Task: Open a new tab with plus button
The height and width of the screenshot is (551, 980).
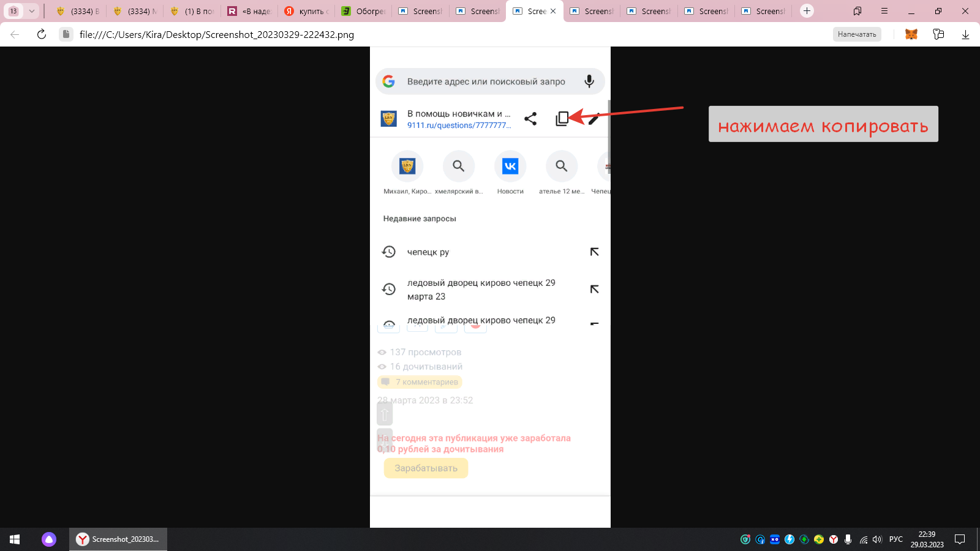Action: point(807,11)
